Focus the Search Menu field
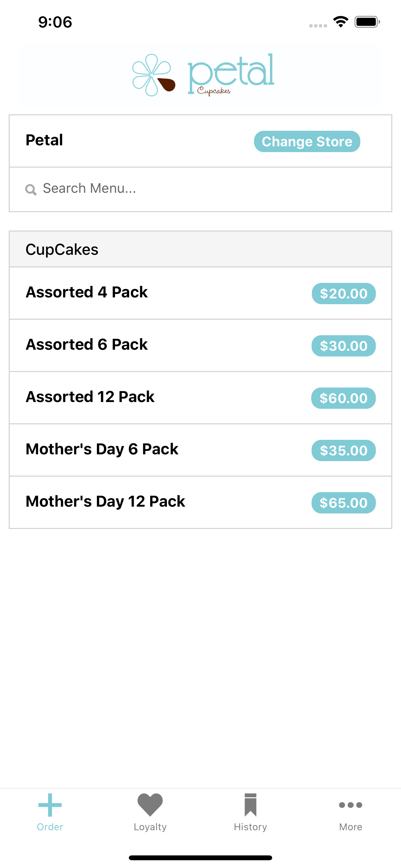 click(200, 189)
